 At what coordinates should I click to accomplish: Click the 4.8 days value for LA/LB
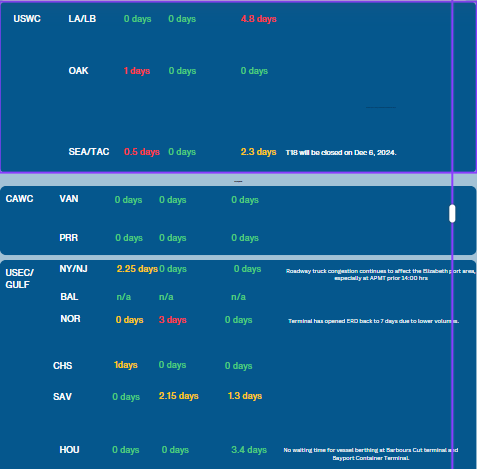click(259, 19)
